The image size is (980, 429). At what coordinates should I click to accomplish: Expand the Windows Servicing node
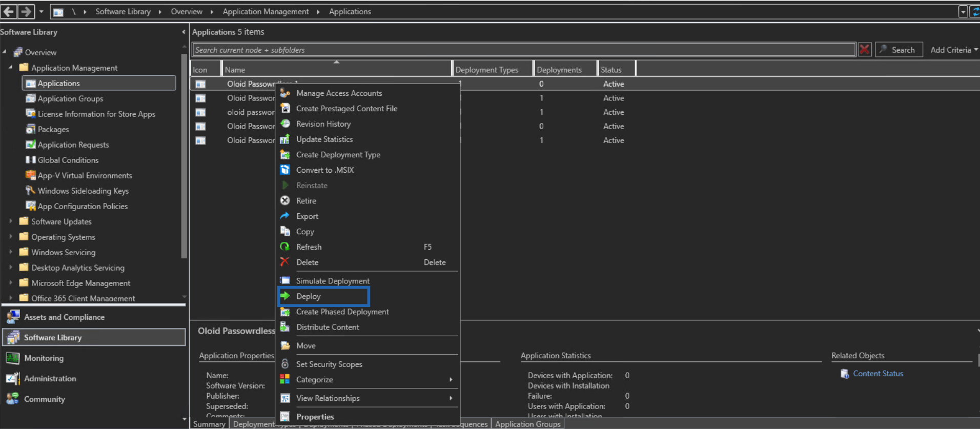[11, 252]
